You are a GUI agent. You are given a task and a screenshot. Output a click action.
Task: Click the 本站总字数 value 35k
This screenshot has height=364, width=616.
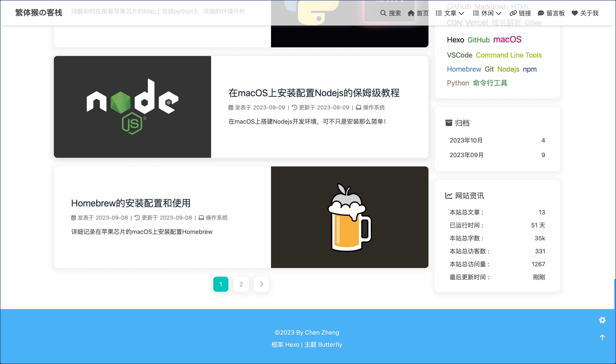coord(540,238)
